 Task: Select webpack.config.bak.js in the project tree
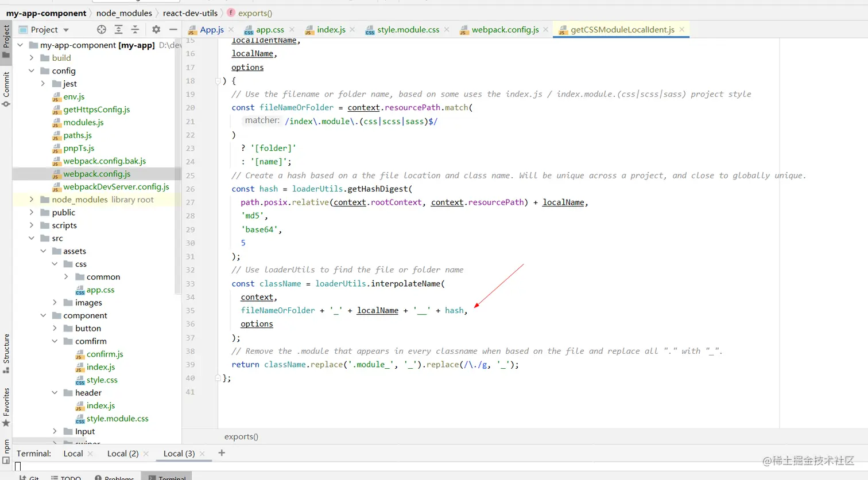104,161
